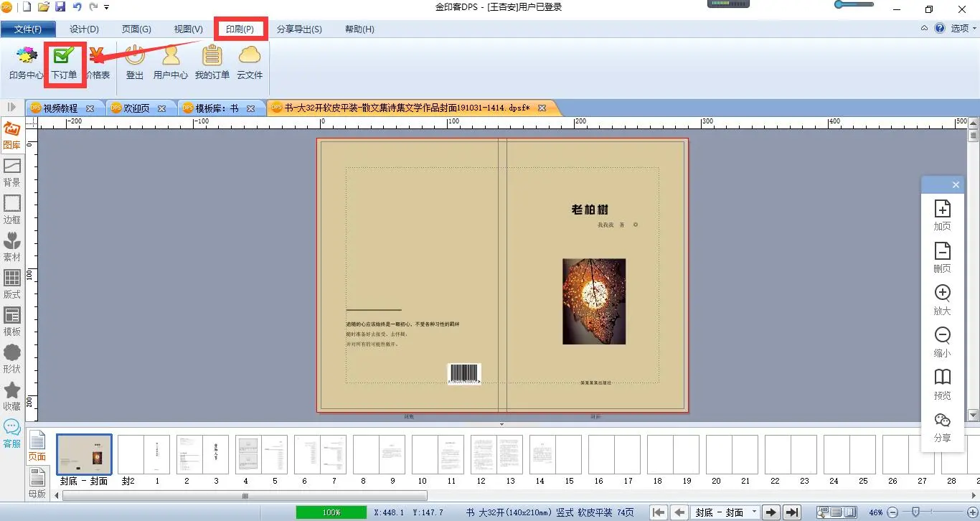Switch to the 模板库：书 document tab
The width and height of the screenshot is (980, 521).
click(217, 108)
